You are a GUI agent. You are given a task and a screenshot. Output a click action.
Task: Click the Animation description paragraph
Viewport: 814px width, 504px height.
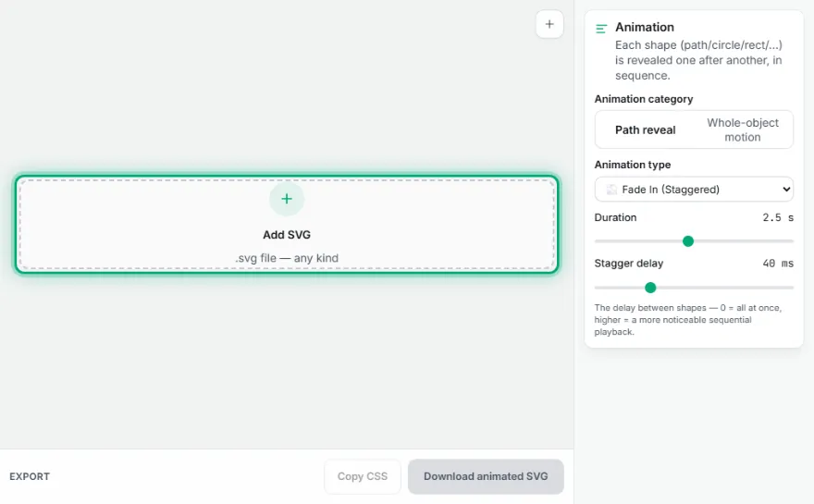[698, 60]
